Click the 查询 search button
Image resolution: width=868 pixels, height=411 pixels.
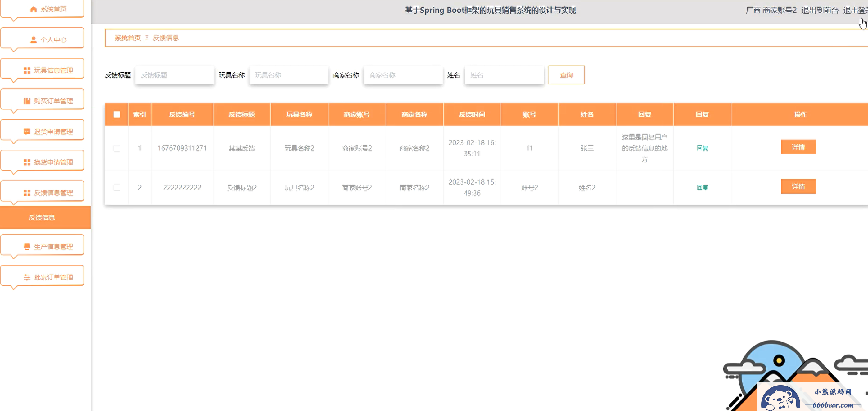point(566,75)
